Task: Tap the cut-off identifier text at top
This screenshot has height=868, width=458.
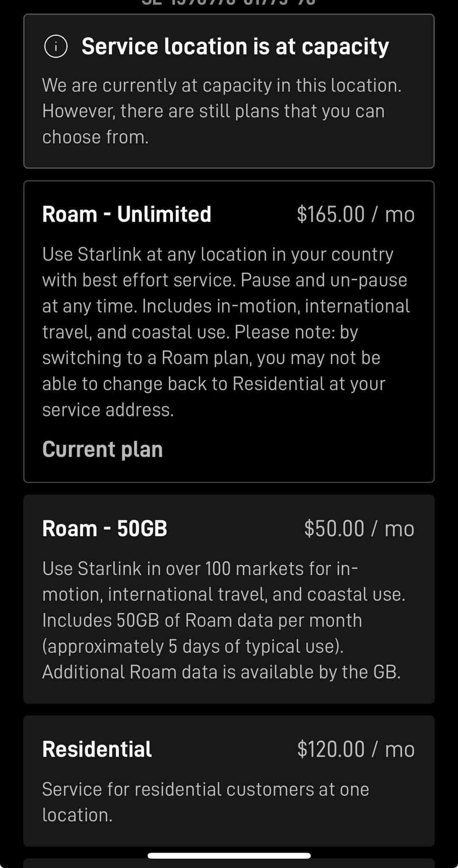Action: (x=229, y=3)
